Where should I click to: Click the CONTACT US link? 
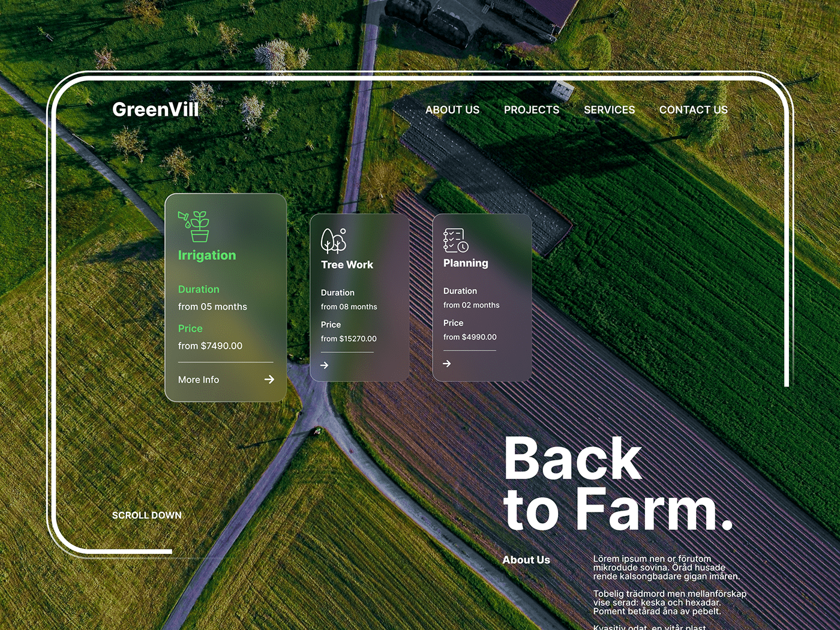click(694, 110)
